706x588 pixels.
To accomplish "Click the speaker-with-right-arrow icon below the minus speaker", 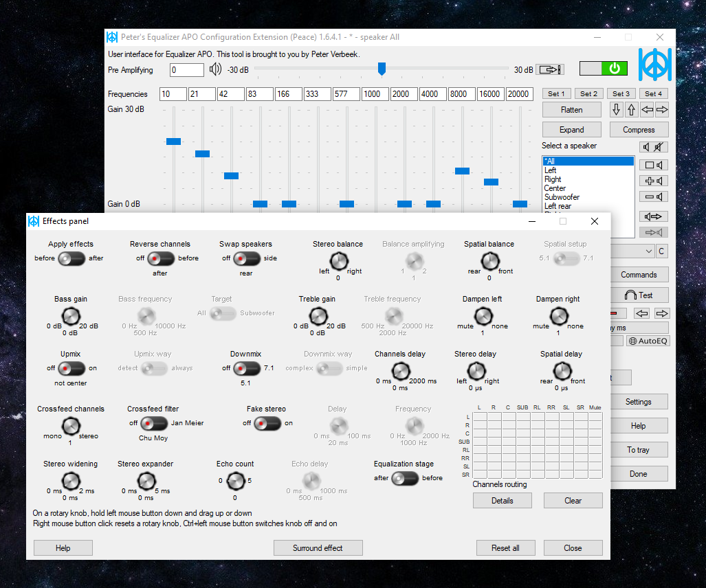I will [x=653, y=217].
